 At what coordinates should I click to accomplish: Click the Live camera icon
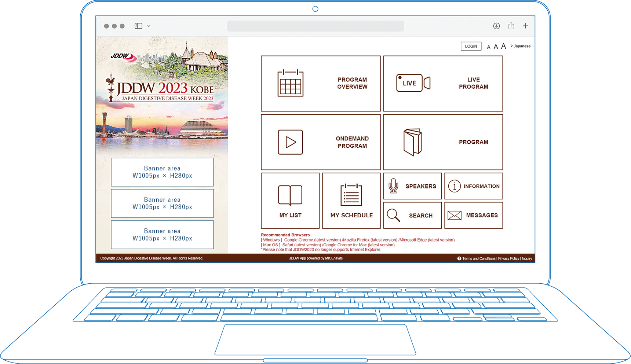pos(413,83)
